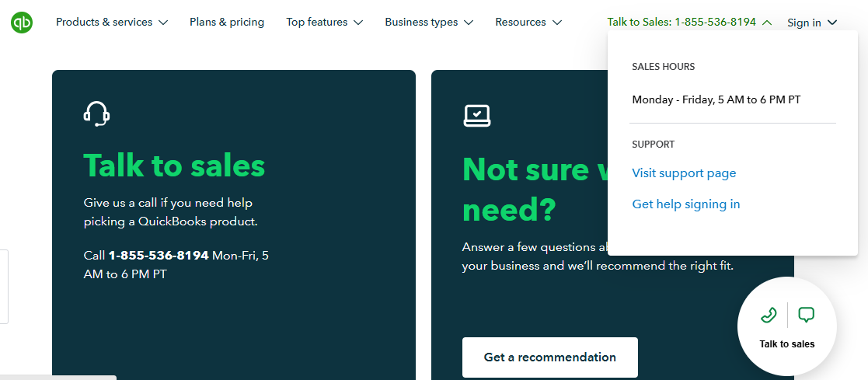
Task: Click the Talk to Sales phone number in the header
Action: coord(682,23)
